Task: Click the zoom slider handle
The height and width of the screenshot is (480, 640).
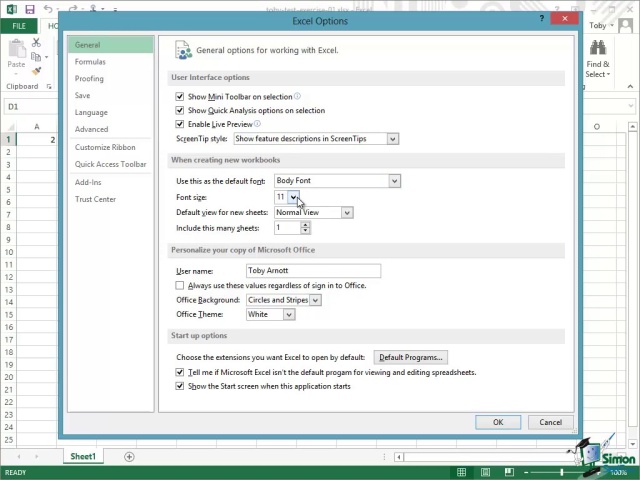Action: click(x=562, y=473)
